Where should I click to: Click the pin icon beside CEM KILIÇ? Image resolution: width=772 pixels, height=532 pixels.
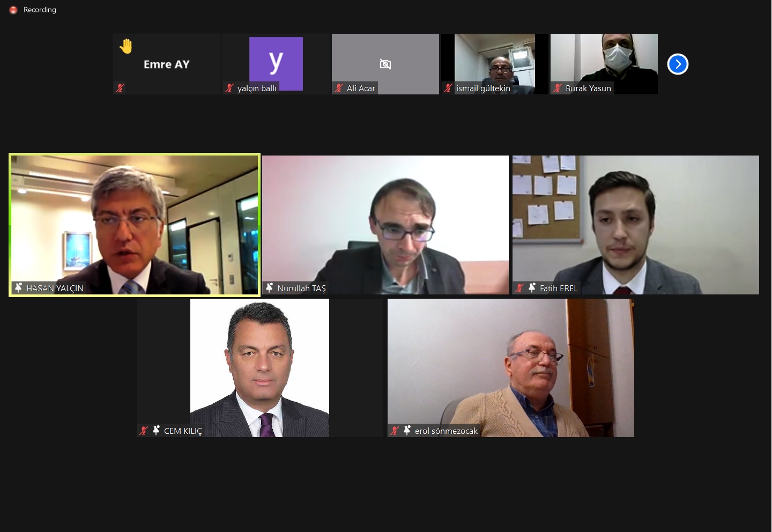pyautogui.click(x=156, y=431)
